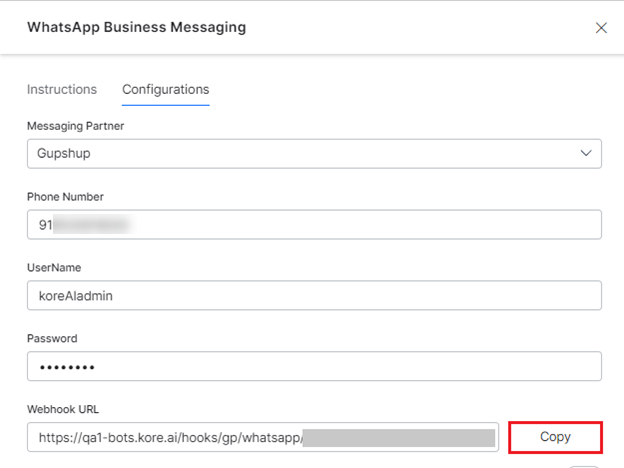Click the UserName label

click(x=54, y=268)
